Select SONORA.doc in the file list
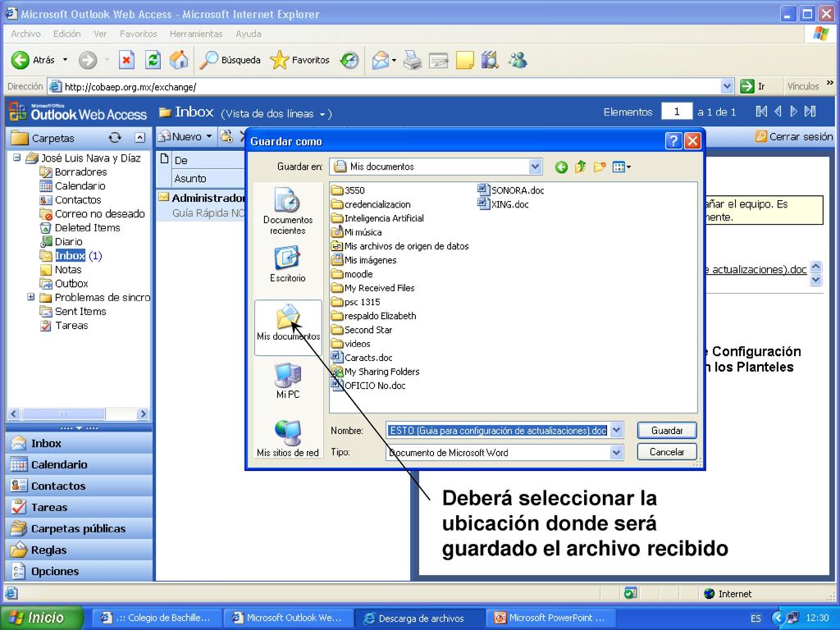Image resolution: width=840 pixels, height=630 pixels. [x=511, y=190]
